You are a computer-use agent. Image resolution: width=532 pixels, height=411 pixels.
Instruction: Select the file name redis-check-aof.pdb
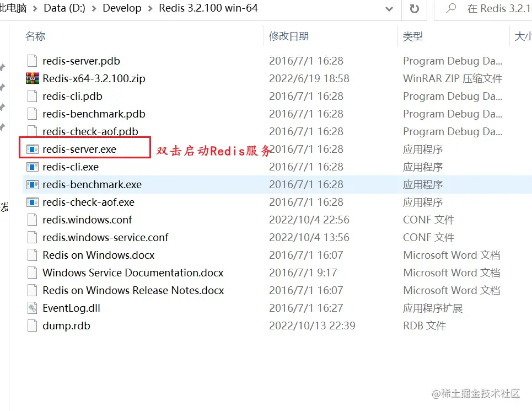(90, 132)
